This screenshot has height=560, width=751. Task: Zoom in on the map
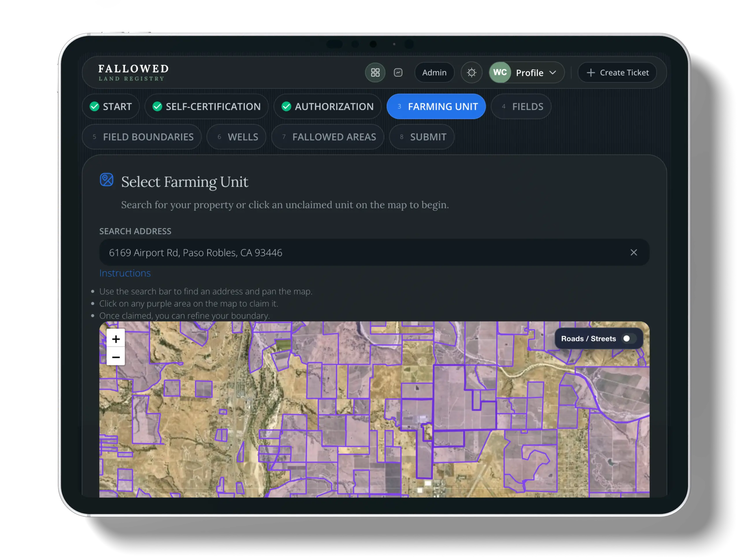tap(116, 339)
